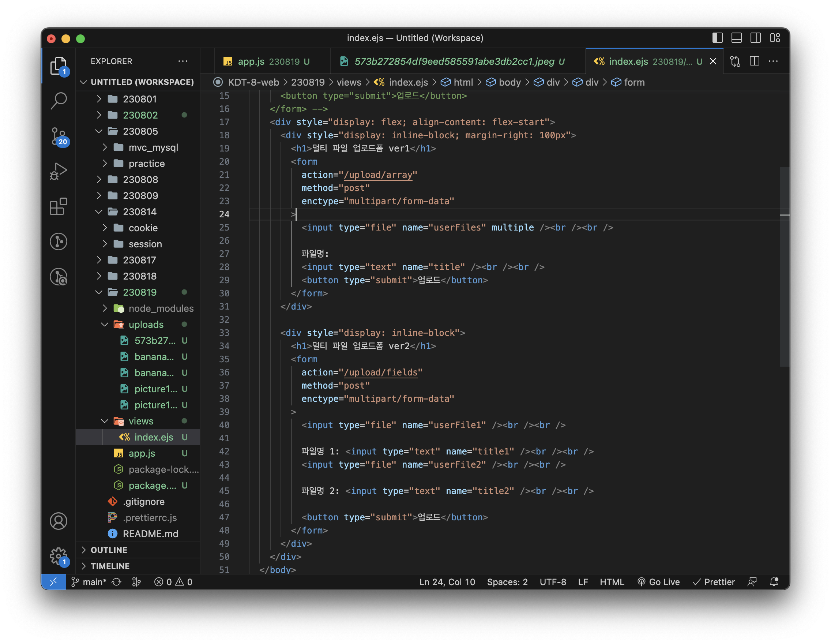Click the editor vertical scrollbar thumb
The width and height of the screenshot is (831, 644).
pyautogui.click(x=785, y=266)
